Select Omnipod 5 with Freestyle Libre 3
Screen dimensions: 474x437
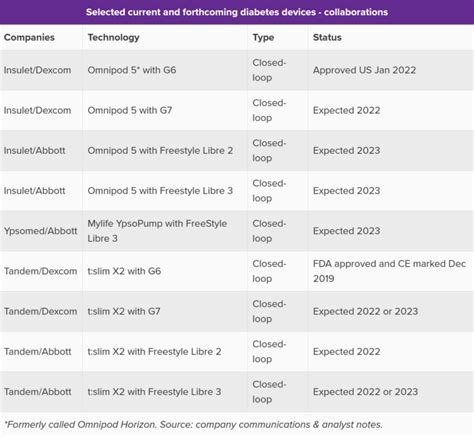160,191
